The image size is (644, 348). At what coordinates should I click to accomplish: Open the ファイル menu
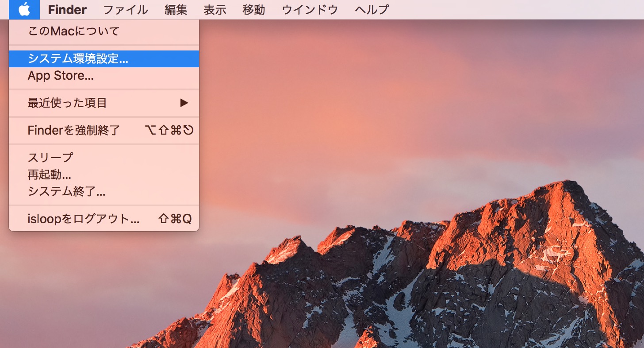(126, 10)
